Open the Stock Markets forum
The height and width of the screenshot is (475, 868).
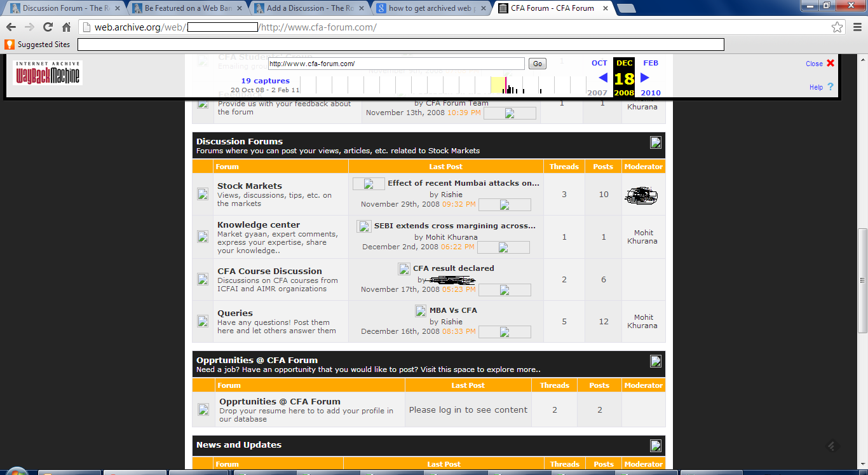point(250,186)
